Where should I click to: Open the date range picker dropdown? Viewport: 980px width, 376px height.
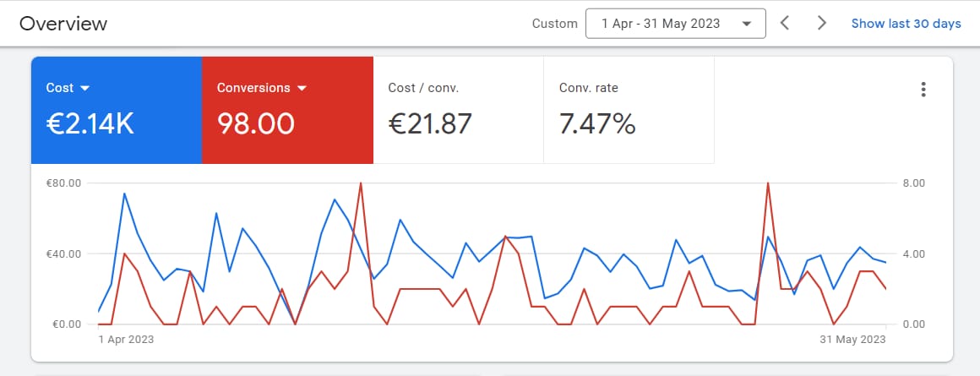pyautogui.click(x=675, y=24)
